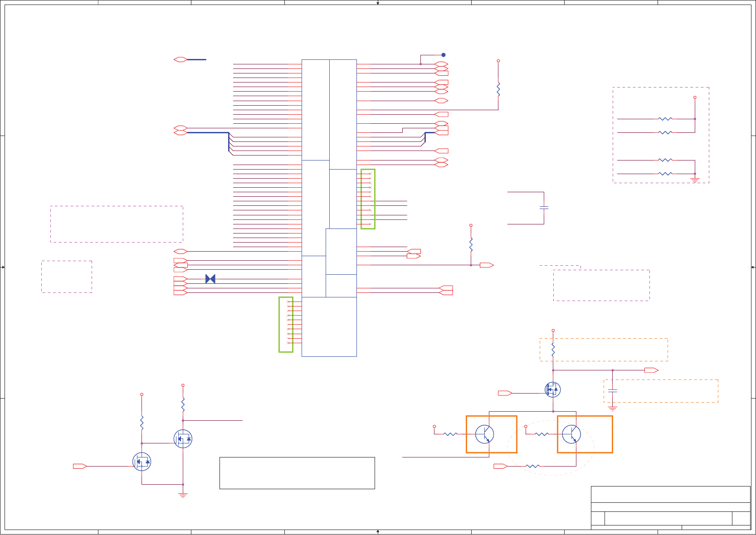
Task: Select the NPN transistor in the right orange box
Action: (x=571, y=434)
